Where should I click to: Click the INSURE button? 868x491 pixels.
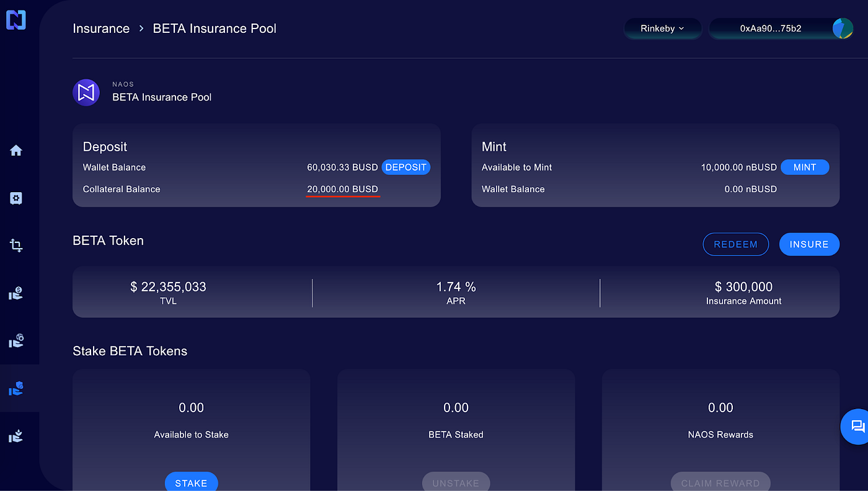coord(809,244)
